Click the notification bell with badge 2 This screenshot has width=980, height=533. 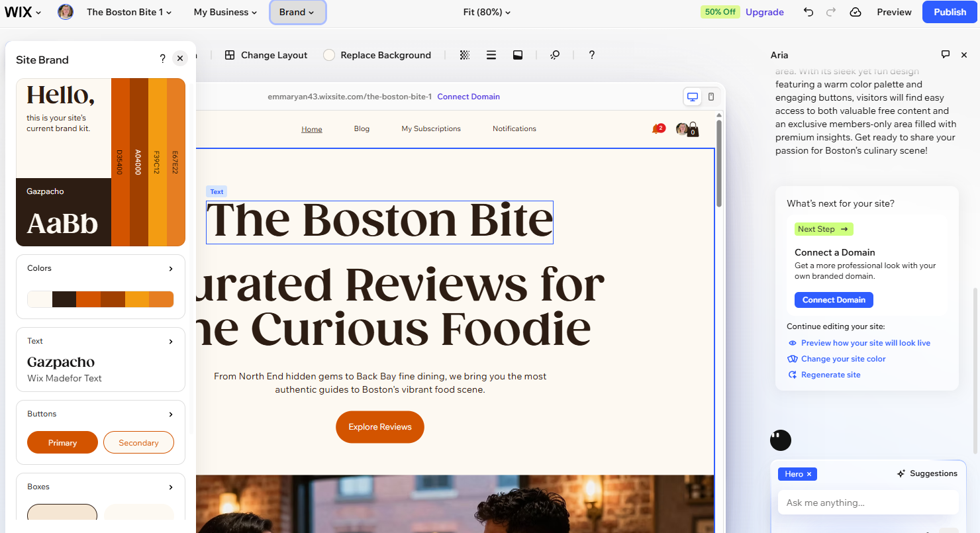[658, 128]
